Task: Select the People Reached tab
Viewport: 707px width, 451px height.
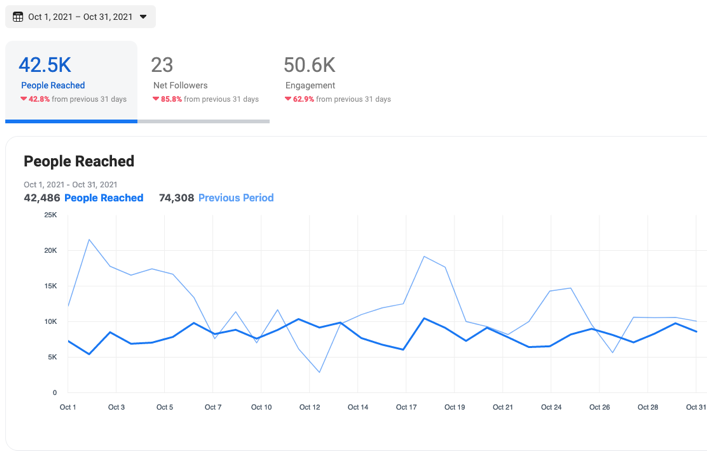Action: point(71,82)
